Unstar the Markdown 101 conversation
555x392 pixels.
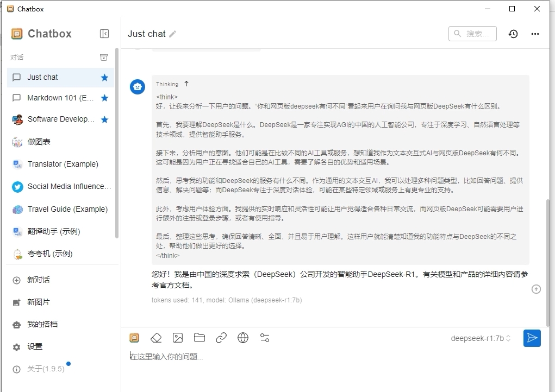[x=104, y=98]
